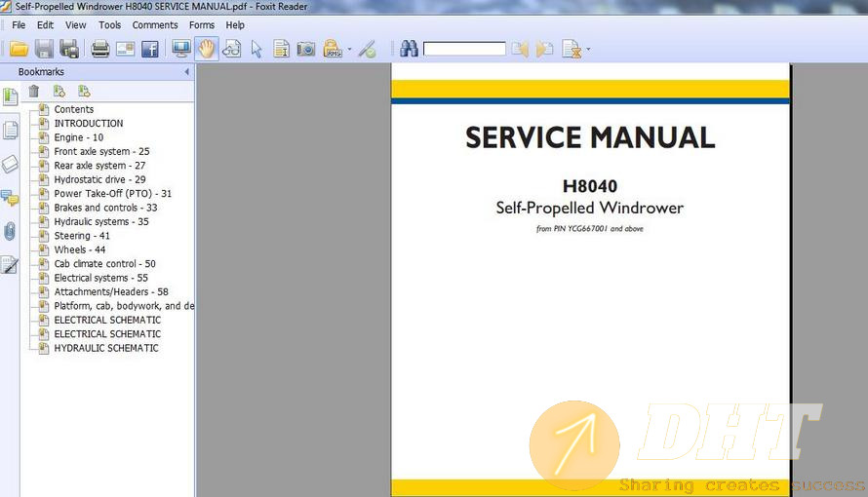Click the H8040 model heading

tap(590, 186)
